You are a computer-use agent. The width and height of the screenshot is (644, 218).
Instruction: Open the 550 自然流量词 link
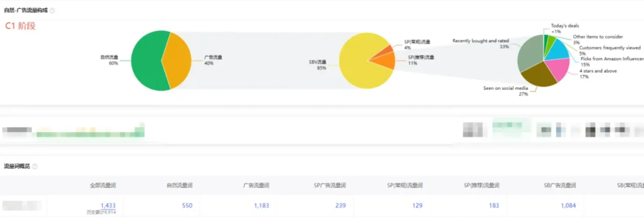pos(187,205)
